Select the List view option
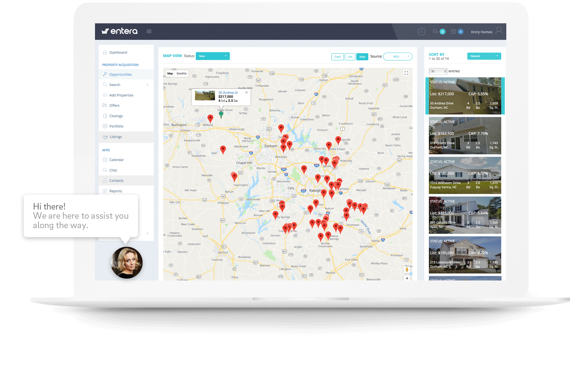The height and width of the screenshot is (392, 570). pyautogui.click(x=350, y=57)
